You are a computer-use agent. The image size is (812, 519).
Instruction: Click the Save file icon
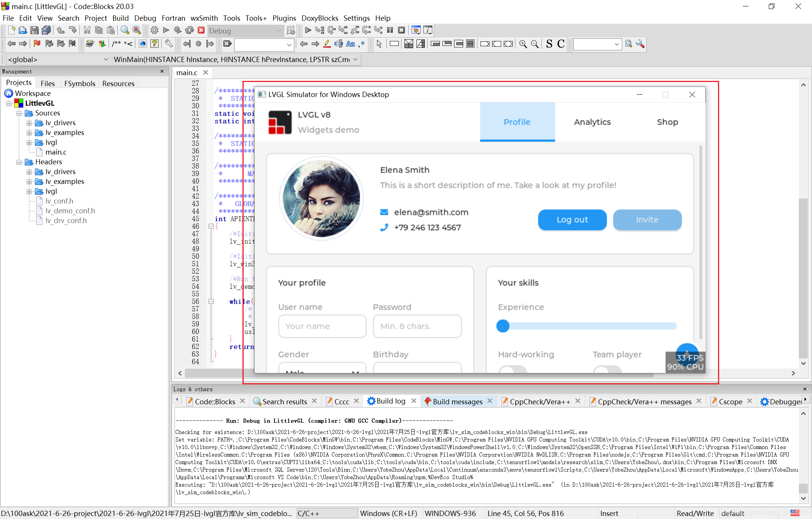tap(35, 30)
